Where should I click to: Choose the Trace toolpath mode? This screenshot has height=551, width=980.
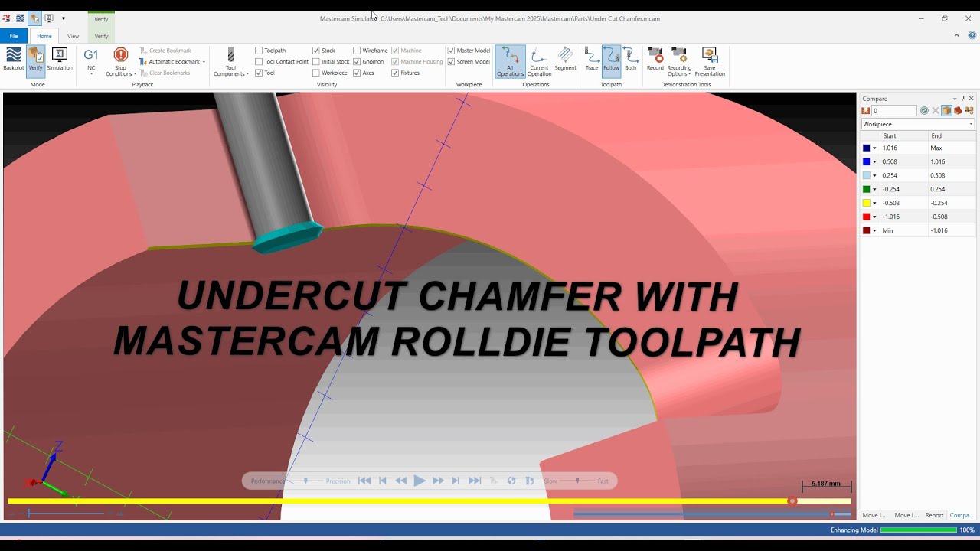pos(592,60)
